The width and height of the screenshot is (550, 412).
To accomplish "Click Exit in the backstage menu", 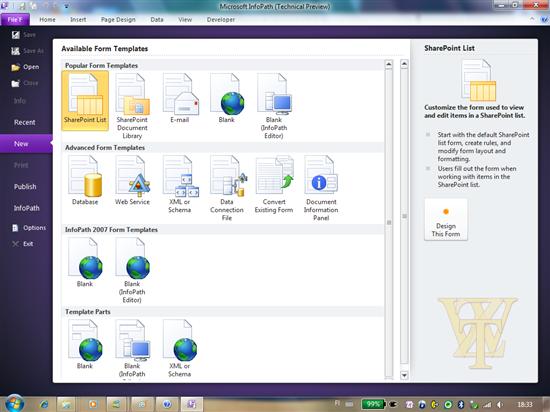I will pos(23,244).
